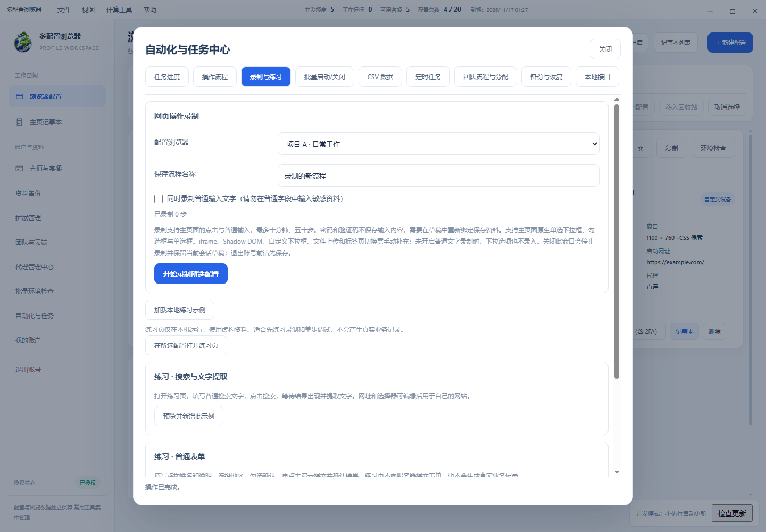Click the 删除 button on profile card
The image size is (766, 532).
coord(715,331)
